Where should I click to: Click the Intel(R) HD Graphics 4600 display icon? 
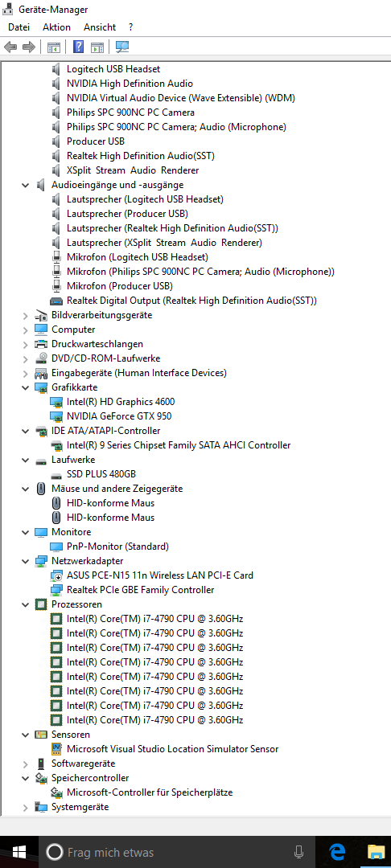[x=56, y=402]
